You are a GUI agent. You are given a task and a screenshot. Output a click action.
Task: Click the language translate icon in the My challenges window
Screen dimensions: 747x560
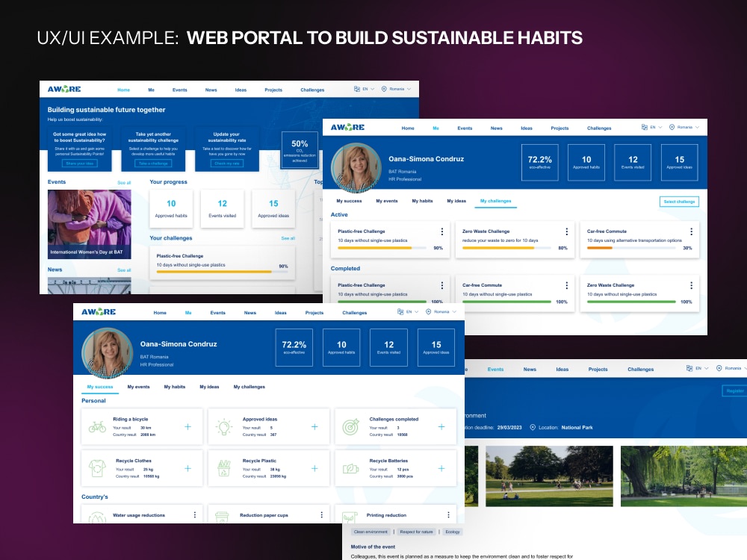(x=645, y=127)
